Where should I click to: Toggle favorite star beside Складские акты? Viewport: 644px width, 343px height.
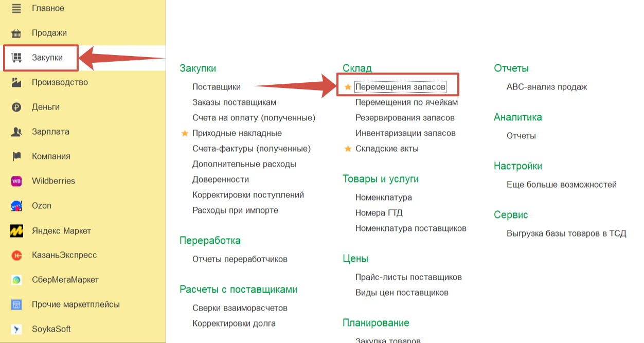coord(348,149)
